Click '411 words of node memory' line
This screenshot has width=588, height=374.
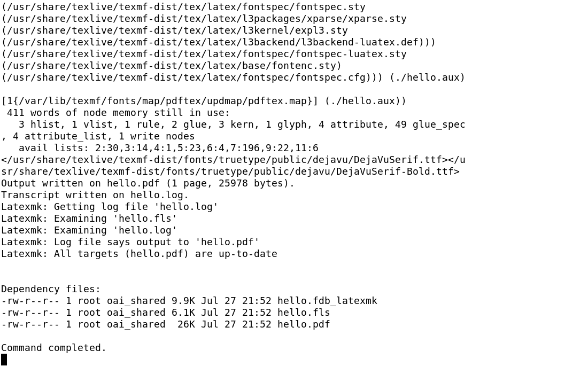(118, 113)
